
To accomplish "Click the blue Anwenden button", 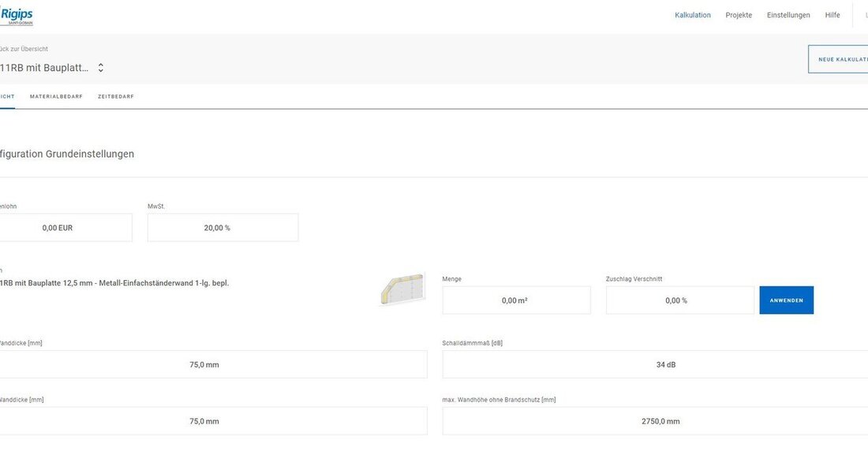I will (786, 300).
